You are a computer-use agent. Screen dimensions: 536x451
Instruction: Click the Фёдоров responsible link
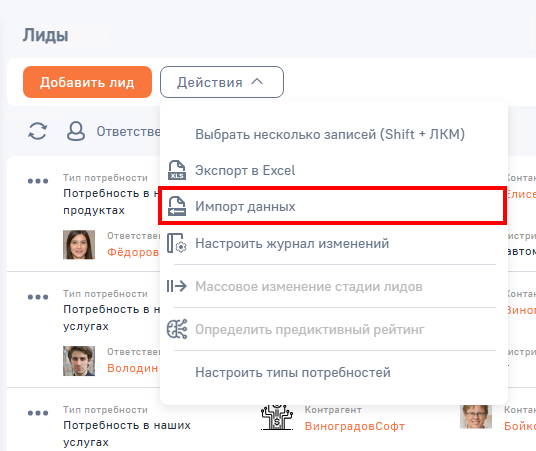pos(133,252)
